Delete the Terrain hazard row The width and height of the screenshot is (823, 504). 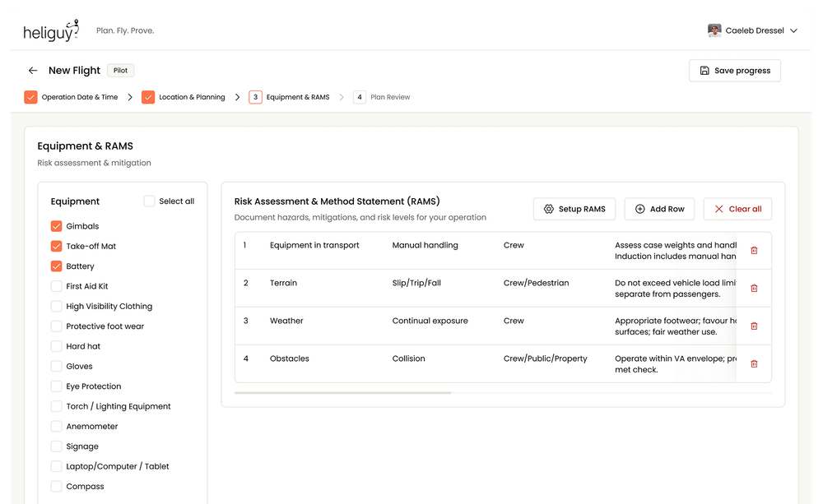pyautogui.click(x=754, y=289)
